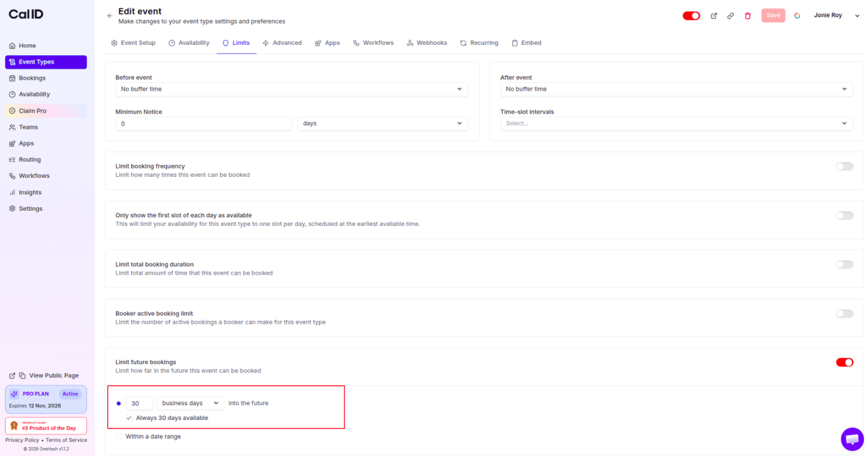This screenshot has width=868, height=456.
Task: Open the Workflows tab
Action: pos(373,43)
